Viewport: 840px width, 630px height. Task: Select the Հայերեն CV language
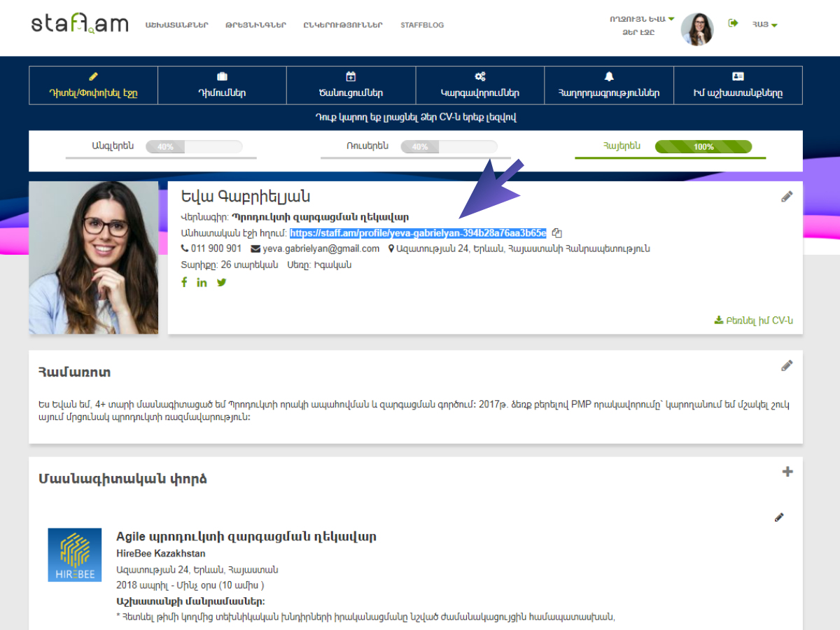point(622,146)
